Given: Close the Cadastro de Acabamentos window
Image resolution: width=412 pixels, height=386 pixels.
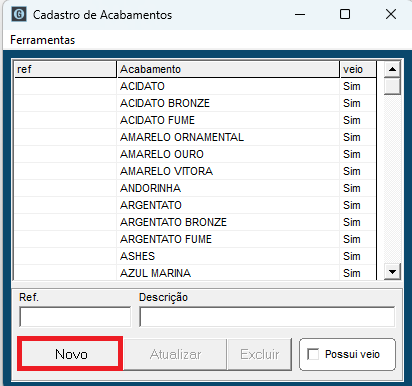Looking at the screenshot, I should pos(391,15).
